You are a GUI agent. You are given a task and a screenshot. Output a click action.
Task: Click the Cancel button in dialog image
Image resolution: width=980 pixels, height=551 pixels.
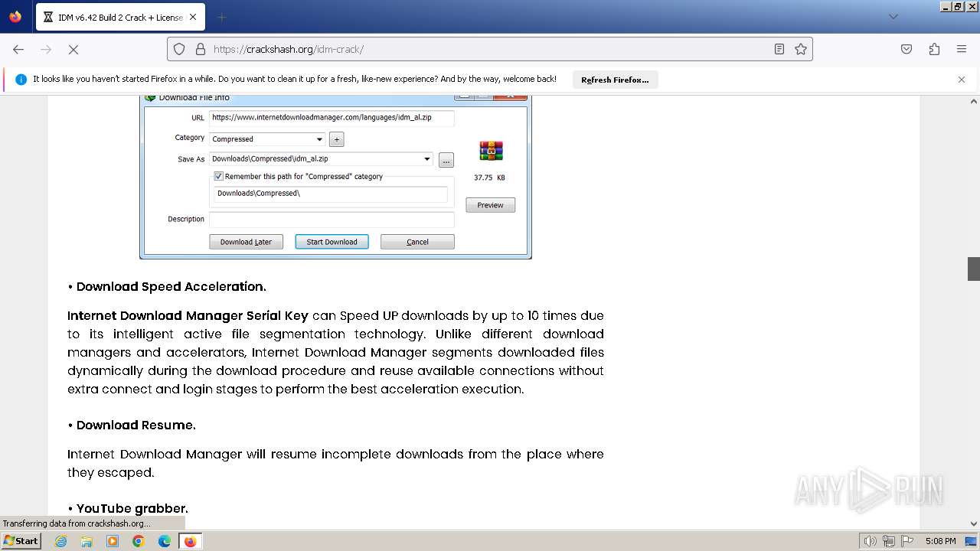click(x=417, y=242)
